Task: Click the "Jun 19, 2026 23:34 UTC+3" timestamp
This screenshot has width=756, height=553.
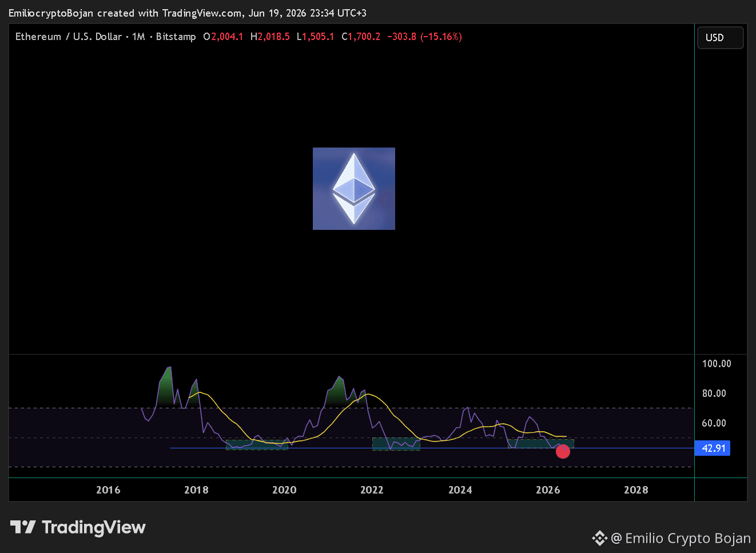Action: pyautogui.click(x=308, y=13)
